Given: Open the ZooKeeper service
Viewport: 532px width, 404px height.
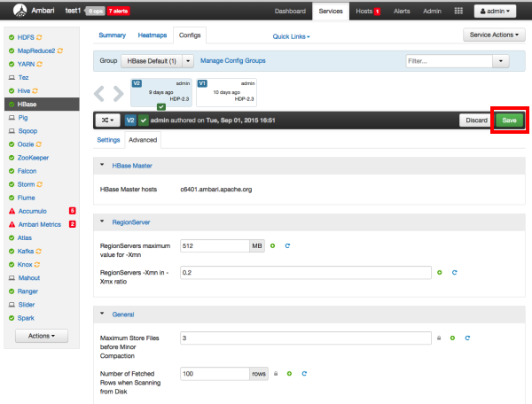Looking at the screenshot, I should click(x=33, y=158).
